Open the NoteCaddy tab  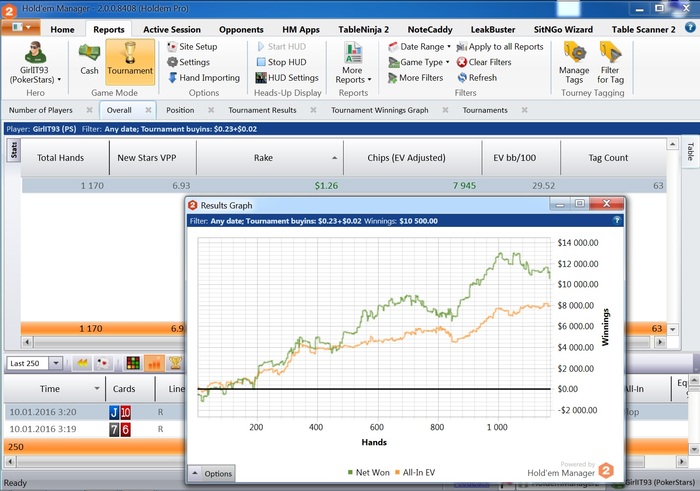tap(430, 29)
